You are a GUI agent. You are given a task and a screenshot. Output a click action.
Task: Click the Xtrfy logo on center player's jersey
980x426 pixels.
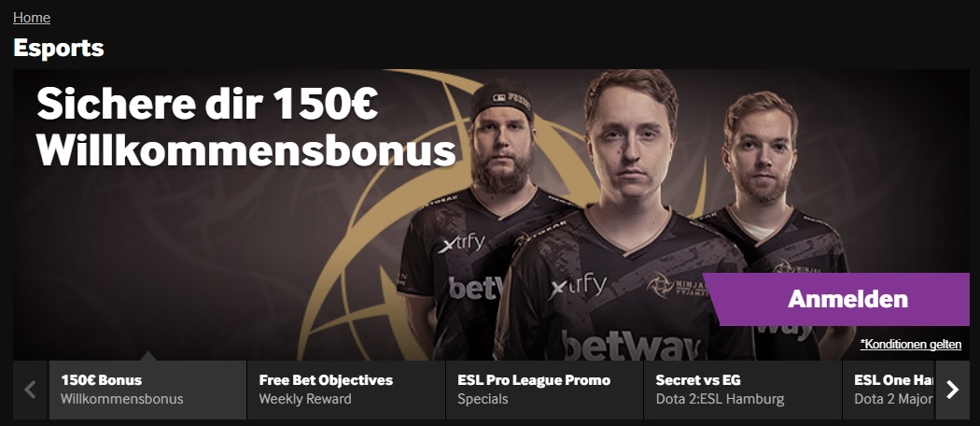(x=578, y=287)
